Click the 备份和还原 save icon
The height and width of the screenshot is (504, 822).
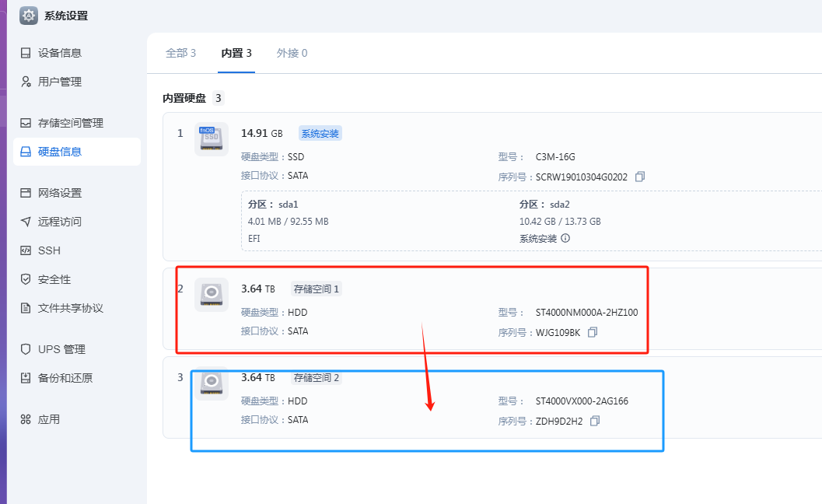point(26,378)
